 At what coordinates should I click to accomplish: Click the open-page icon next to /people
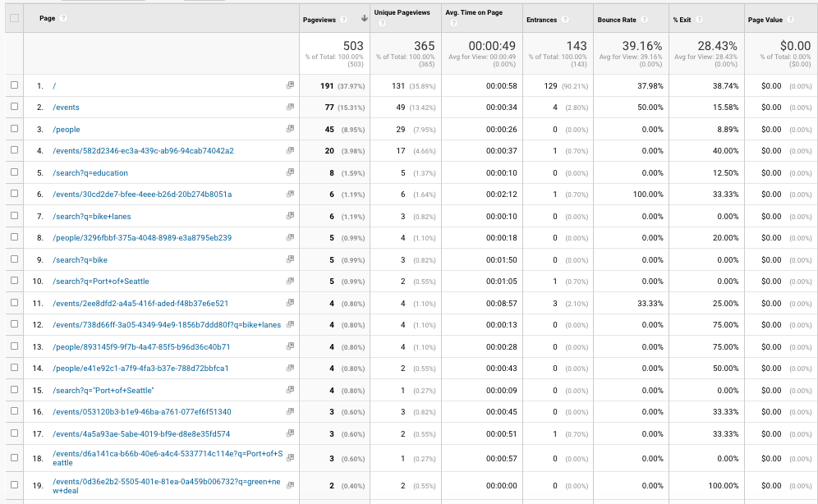[x=291, y=129]
